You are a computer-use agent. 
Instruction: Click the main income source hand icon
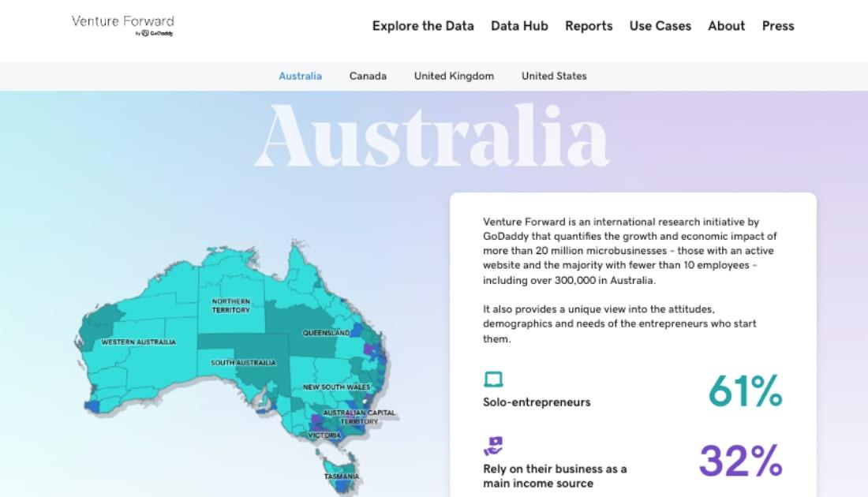coord(493,447)
